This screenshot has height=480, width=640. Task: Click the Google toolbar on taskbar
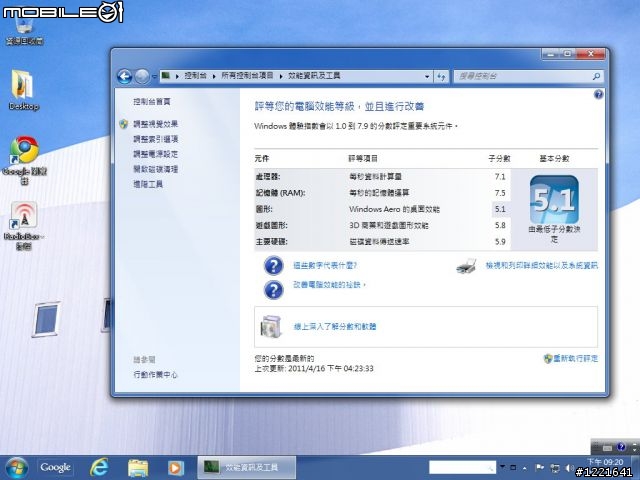(x=55, y=467)
